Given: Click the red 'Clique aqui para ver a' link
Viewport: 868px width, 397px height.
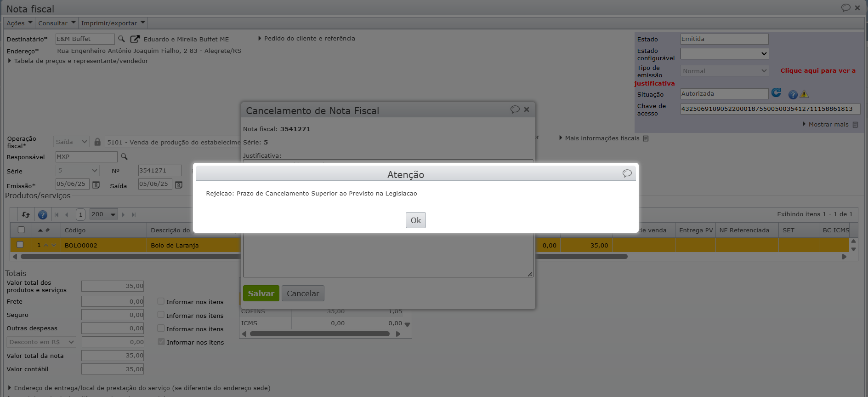Looking at the screenshot, I should pyautogui.click(x=818, y=71).
